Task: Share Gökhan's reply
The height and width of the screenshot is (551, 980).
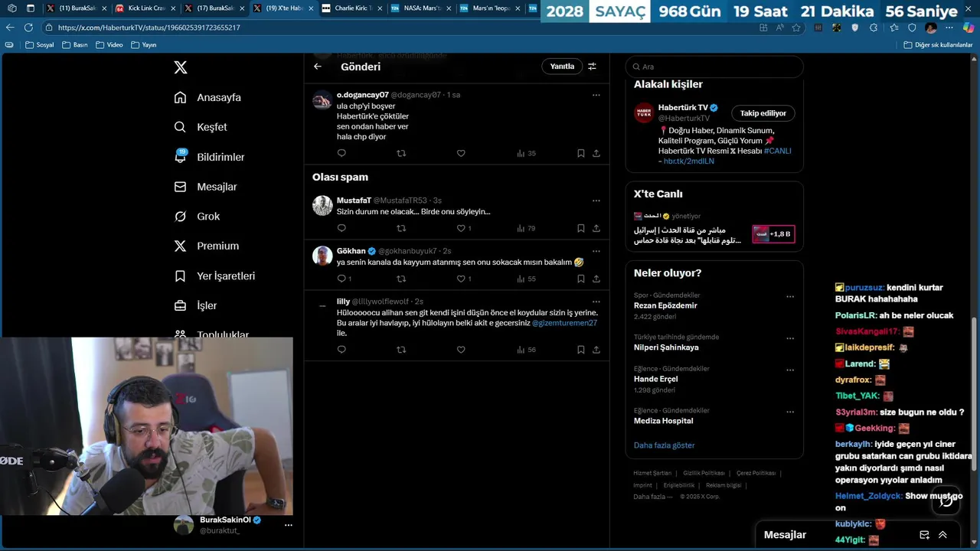Action: [596, 279]
